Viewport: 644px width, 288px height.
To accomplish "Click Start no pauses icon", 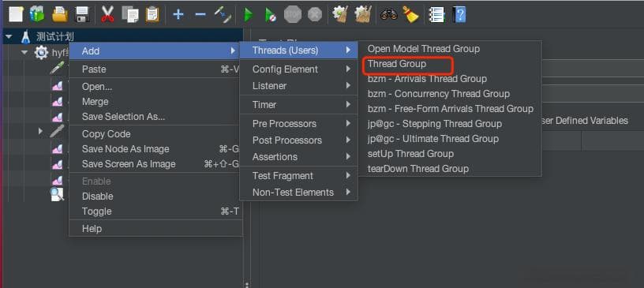I will click(x=270, y=15).
